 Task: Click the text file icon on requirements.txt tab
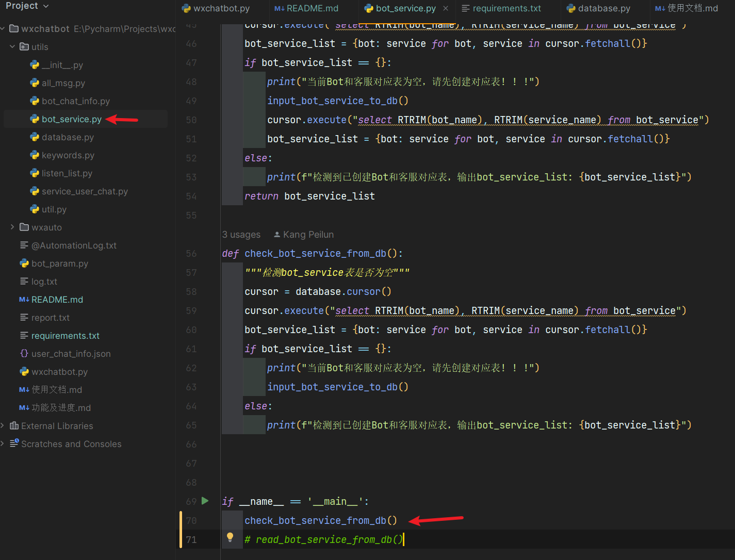point(466,8)
